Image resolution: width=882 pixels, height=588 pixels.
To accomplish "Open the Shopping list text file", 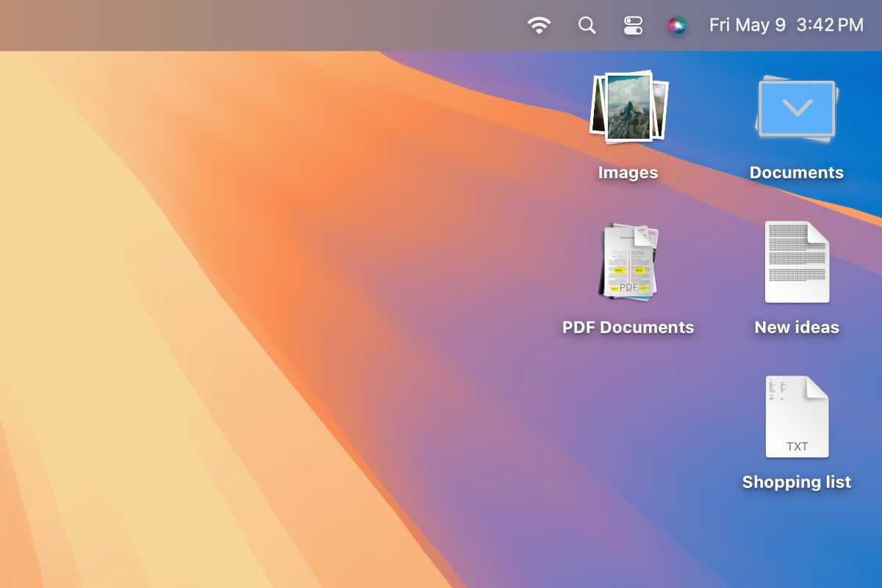I will (796, 417).
